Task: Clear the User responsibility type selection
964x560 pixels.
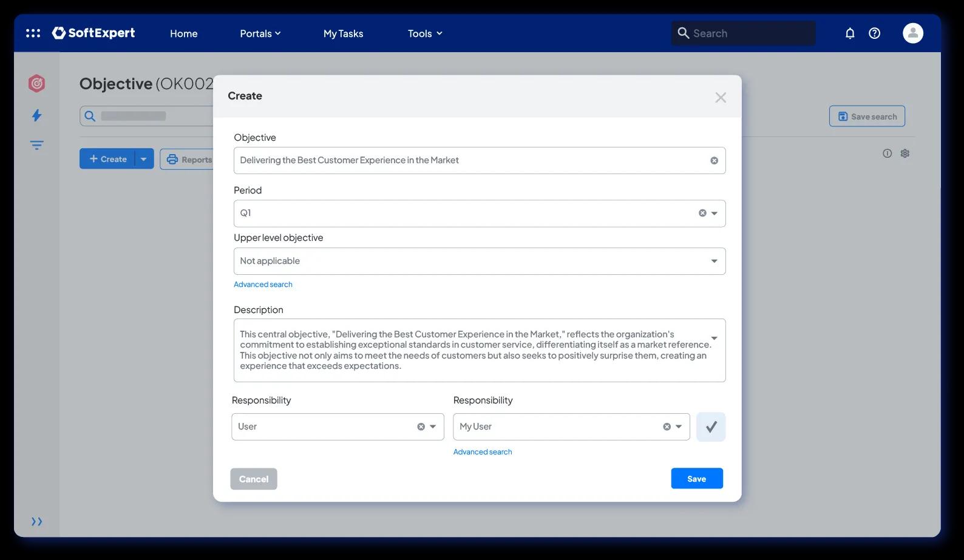Action: [x=421, y=427]
